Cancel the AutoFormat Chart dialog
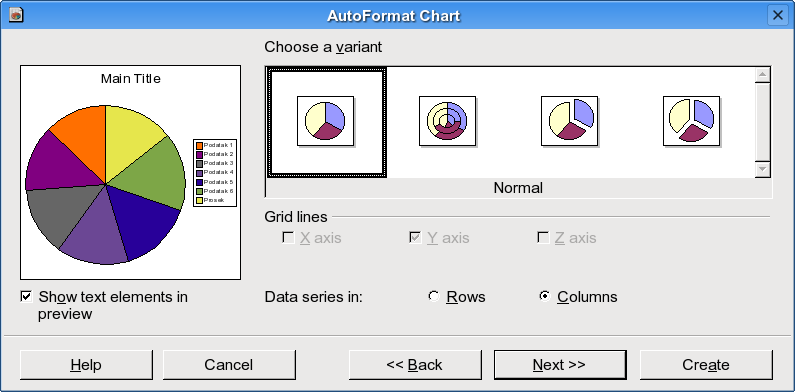This screenshot has width=795, height=392. tap(229, 365)
